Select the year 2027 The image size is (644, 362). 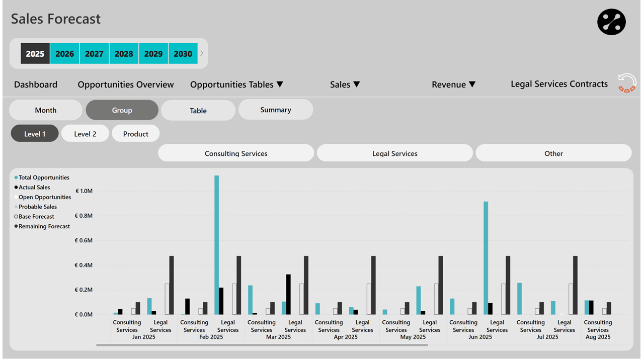(94, 53)
